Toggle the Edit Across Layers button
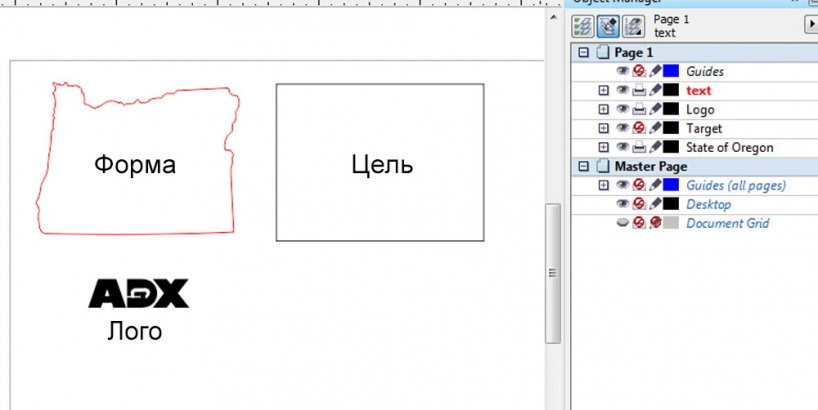 pyautogui.click(x=608, y=26)
